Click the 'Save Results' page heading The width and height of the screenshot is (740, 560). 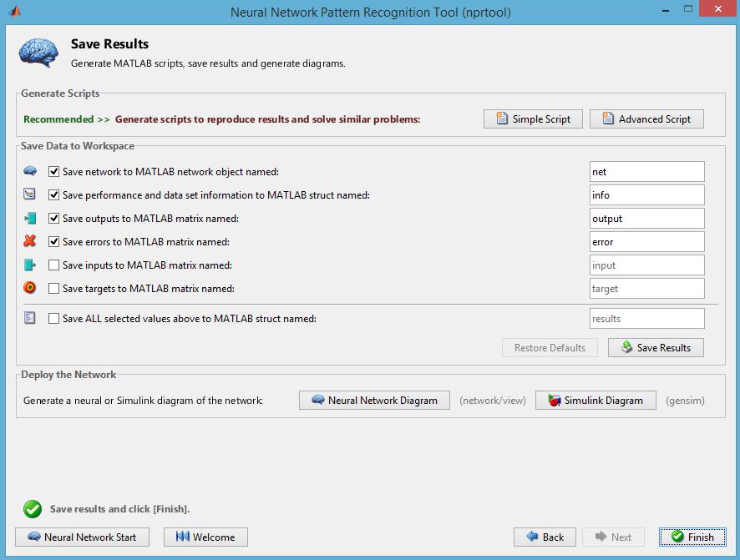[110, 44]
